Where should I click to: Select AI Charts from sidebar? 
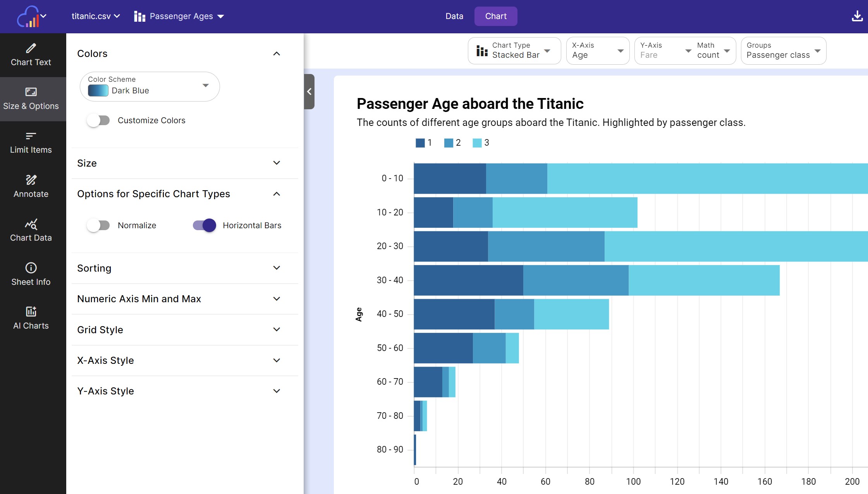coord(30,317)
